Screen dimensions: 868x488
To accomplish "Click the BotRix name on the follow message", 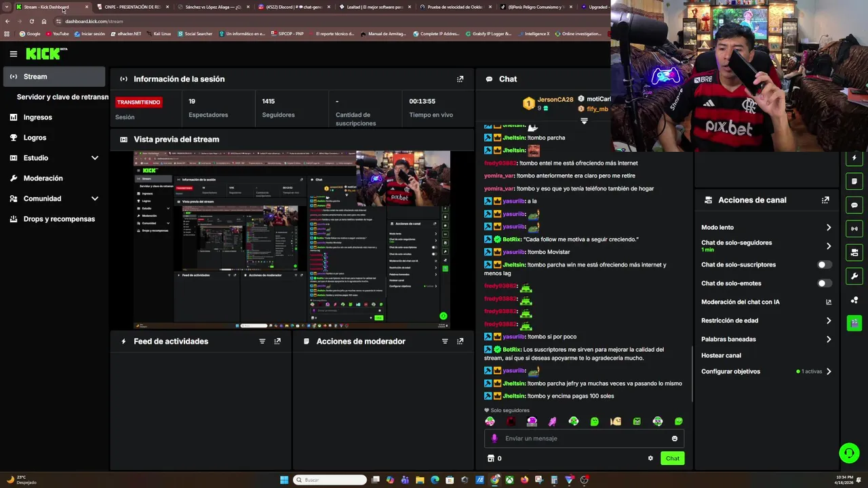I will pos(512,239).
